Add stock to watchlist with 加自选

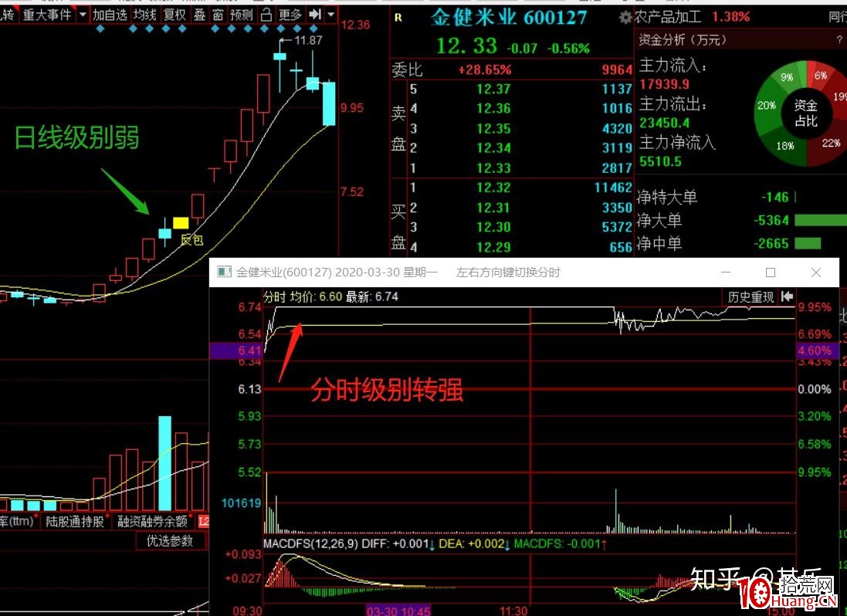pyautogui.click(x=110, y=15)
